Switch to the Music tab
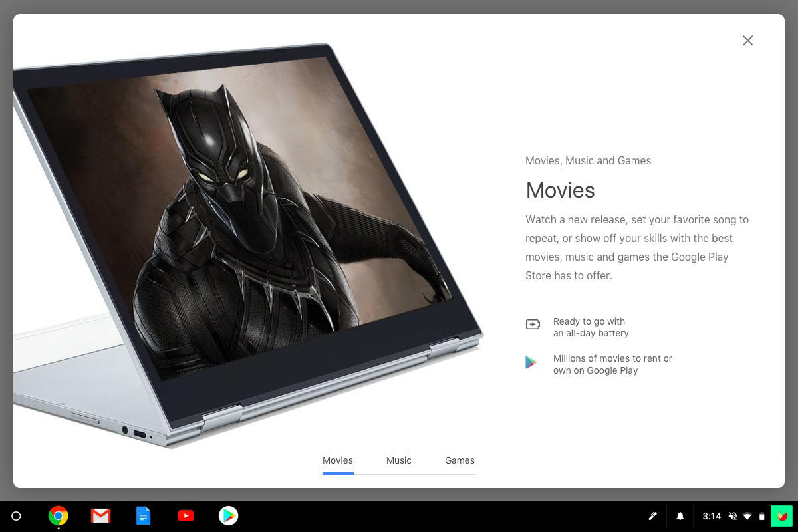 pos(399,460)
